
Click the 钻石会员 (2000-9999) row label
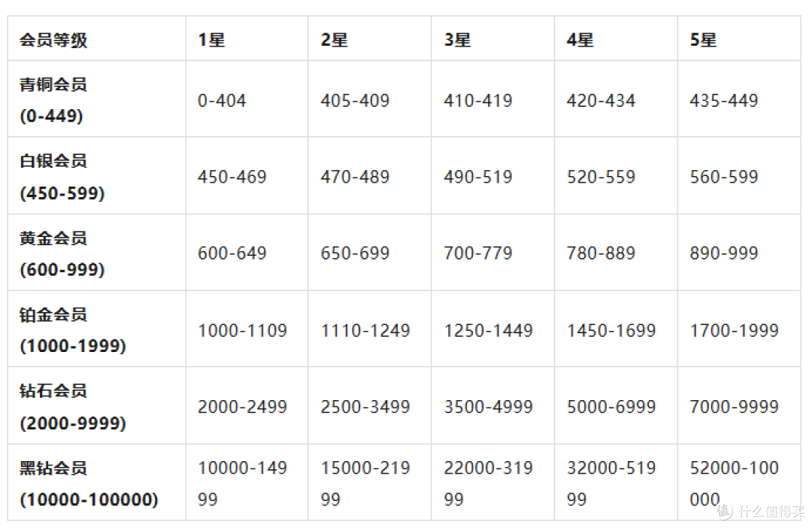point(97,405)
